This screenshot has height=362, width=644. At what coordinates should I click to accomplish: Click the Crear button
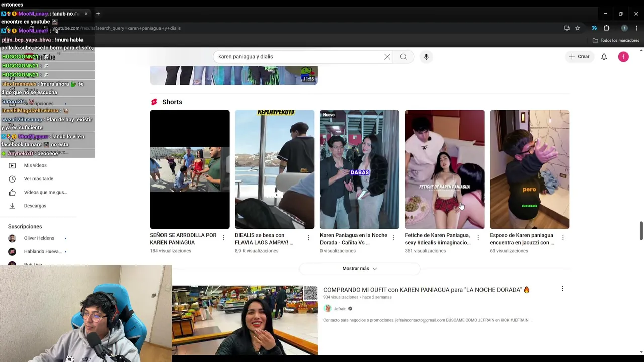[579, 57]
